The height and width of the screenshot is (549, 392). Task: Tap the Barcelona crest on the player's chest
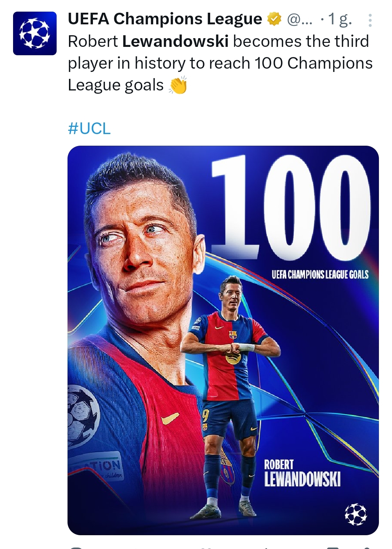(x=233, y=335)
